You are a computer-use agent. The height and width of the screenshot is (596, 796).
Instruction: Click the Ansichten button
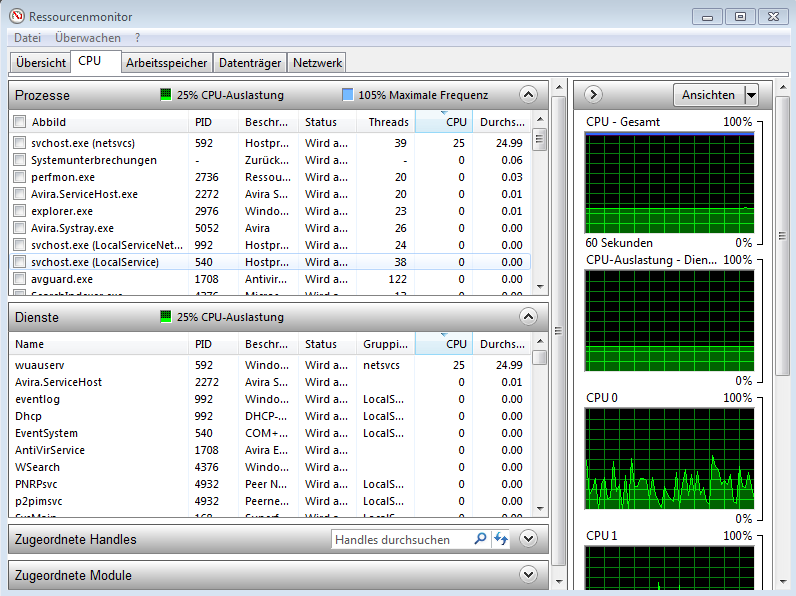[x=708, y=95]
